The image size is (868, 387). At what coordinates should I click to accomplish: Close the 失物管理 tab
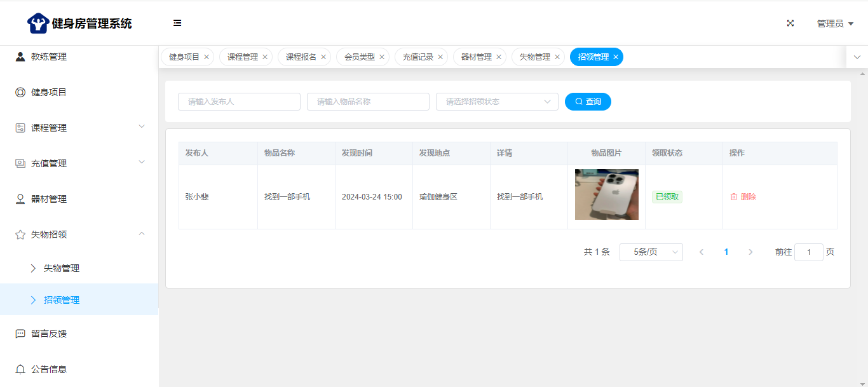coord(557,57)
